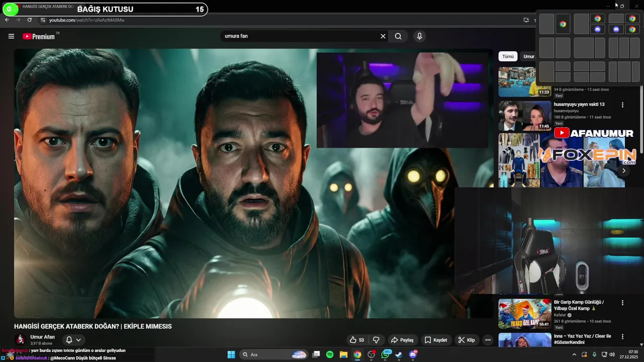Pick the Discord bottom-left zone in the third snap layout
This screenshot has height=362, width=644.
click(616, 29)
